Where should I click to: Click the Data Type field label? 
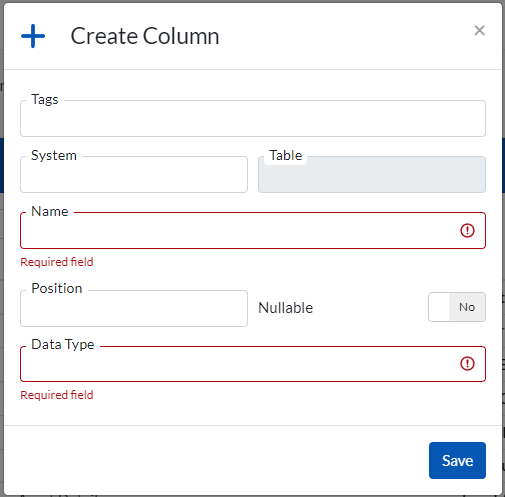pos(63,345)
